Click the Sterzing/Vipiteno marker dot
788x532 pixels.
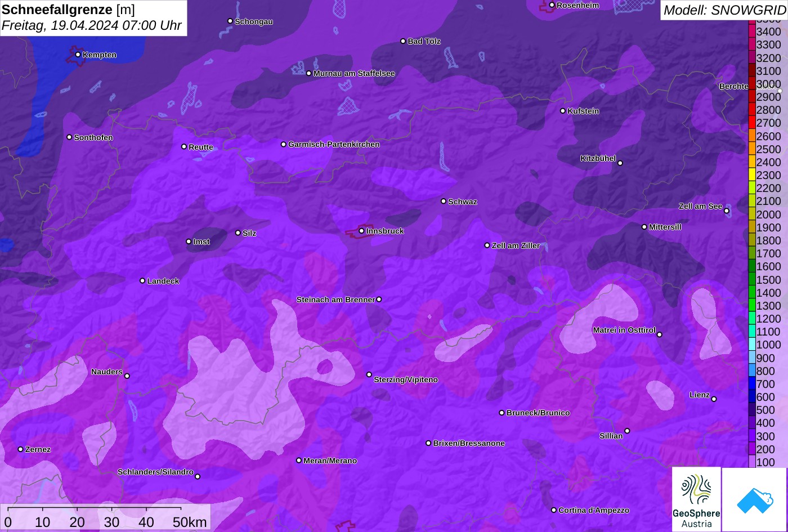tap(369, 374)
